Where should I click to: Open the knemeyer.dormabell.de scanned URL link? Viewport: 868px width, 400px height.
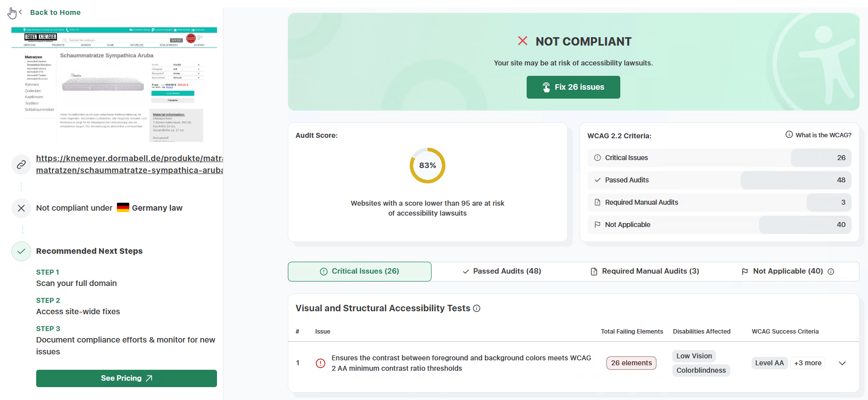(129, 164)
